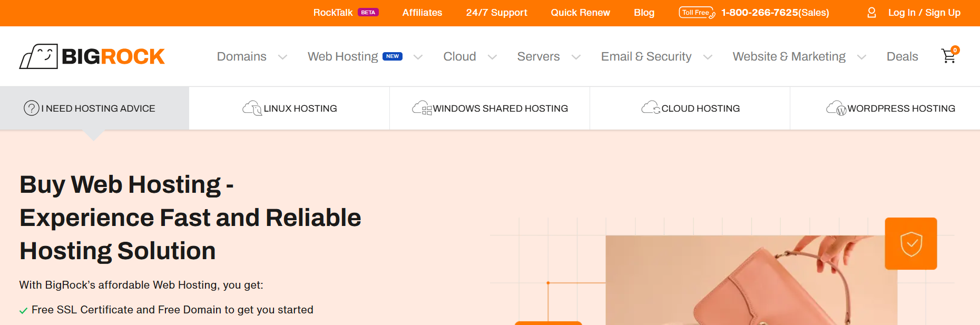Screen dimensions: 980x325
Task: Visit the Blog link
Action: pyautogui.click(x=644, y=13)
